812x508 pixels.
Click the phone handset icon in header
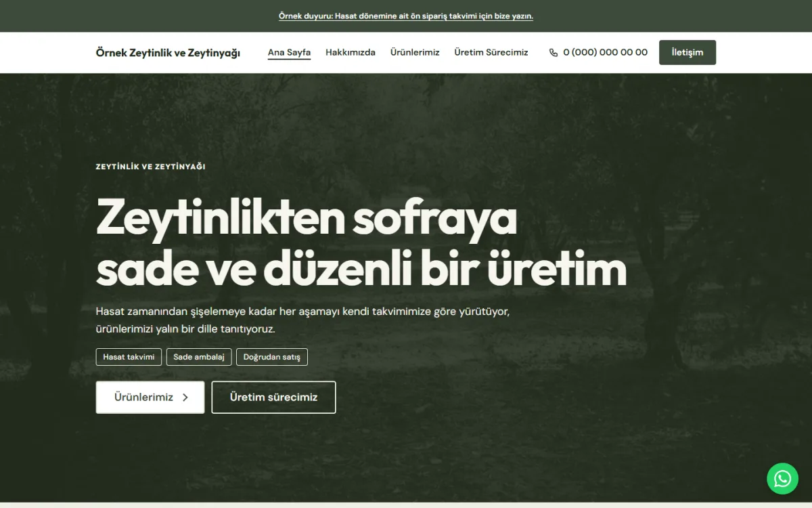(x=554, y=53)
